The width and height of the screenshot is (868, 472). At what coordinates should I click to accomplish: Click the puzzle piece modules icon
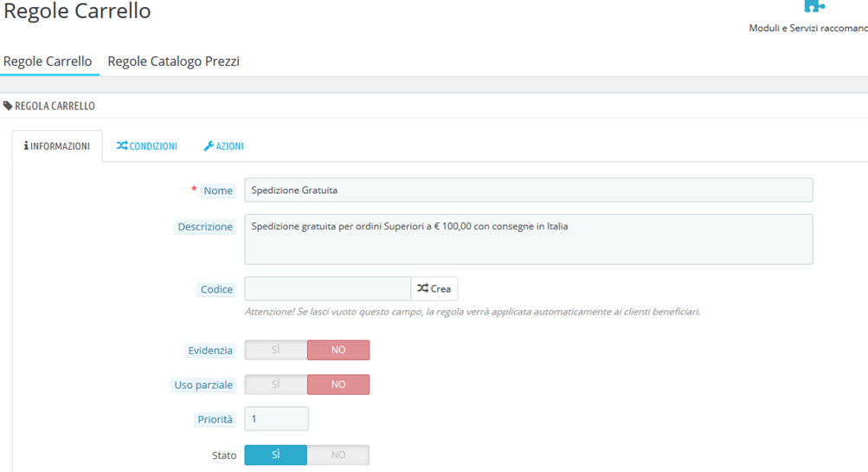tap(814, 6)
